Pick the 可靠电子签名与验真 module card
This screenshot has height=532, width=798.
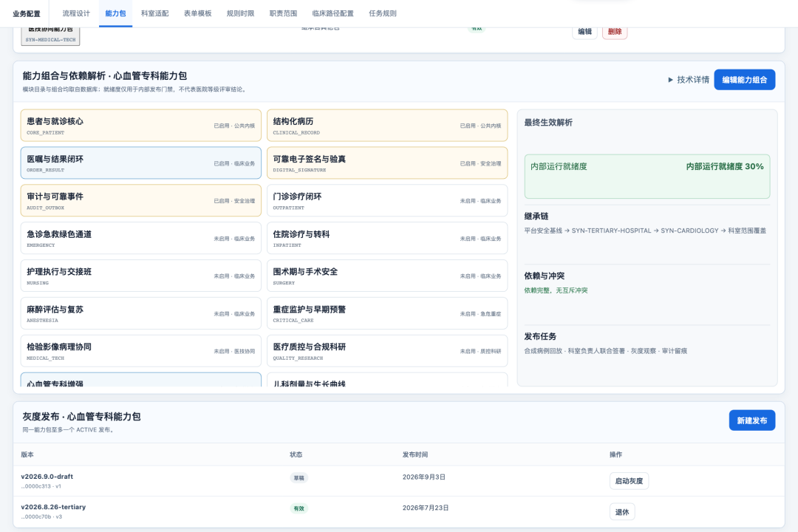[387, 163]
